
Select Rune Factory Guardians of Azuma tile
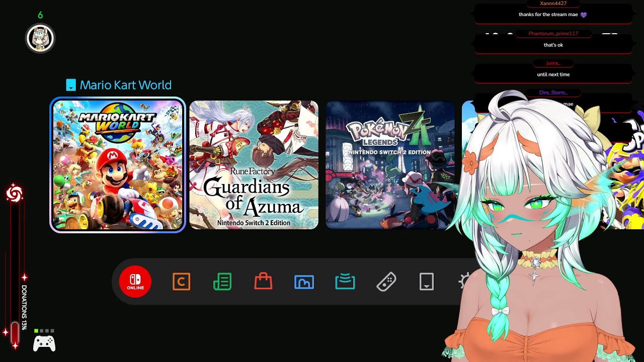[254, 165]
